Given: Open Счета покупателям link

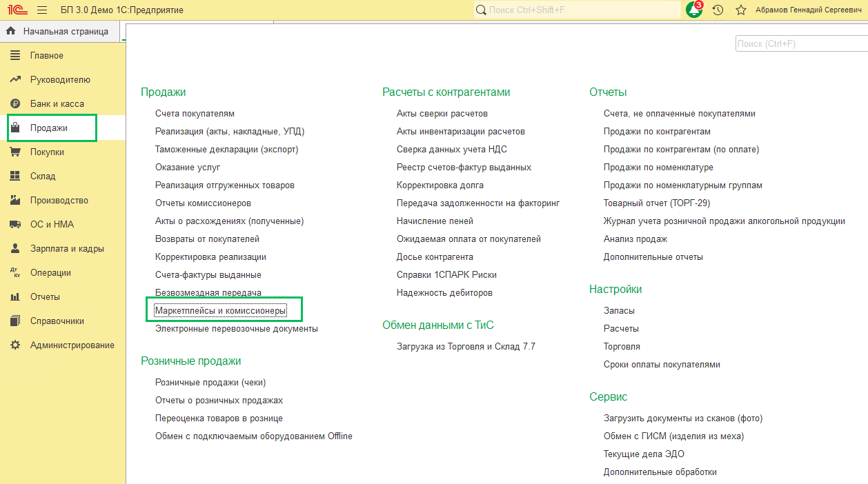Looking at the screenshot, I should click(x=195, y=114).
